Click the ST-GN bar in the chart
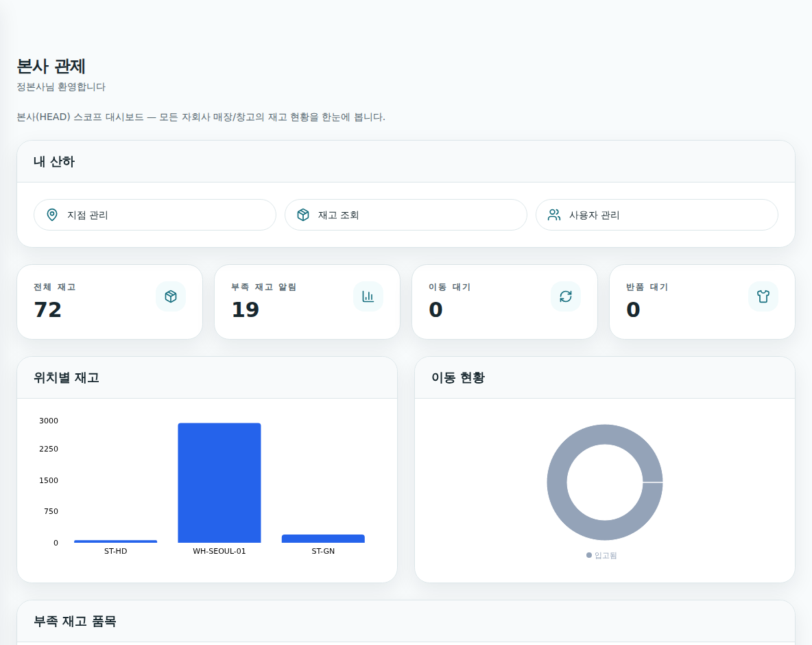Image resolution: width=812 pixels, height=645 pixels. (x=323, y=539)
